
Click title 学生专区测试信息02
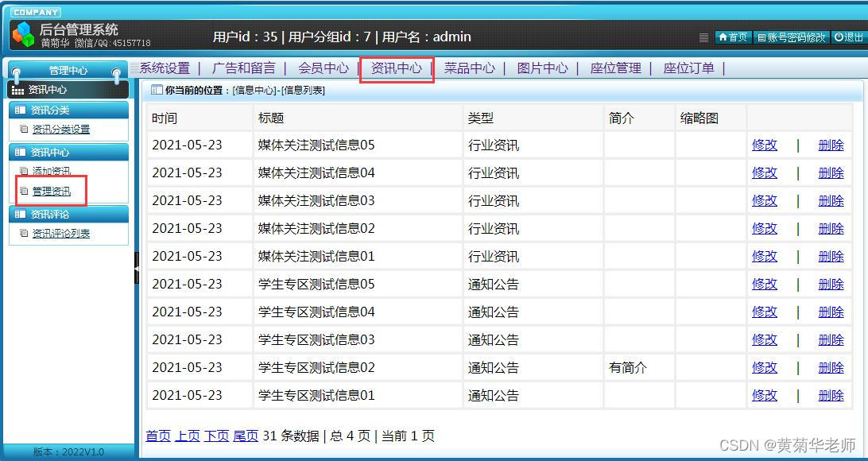[316, 367]
